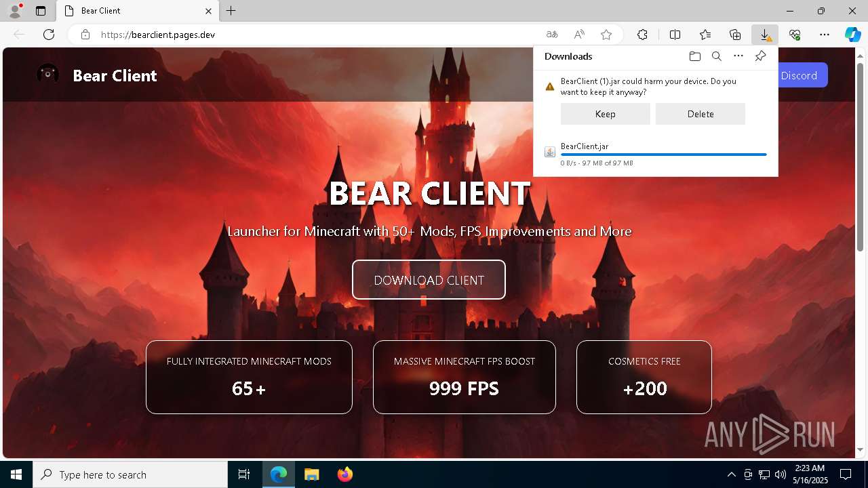Click the BearClient.jar file icon
Image resolution: width=868 pixels, height=488 pixels.
[550, 152]
